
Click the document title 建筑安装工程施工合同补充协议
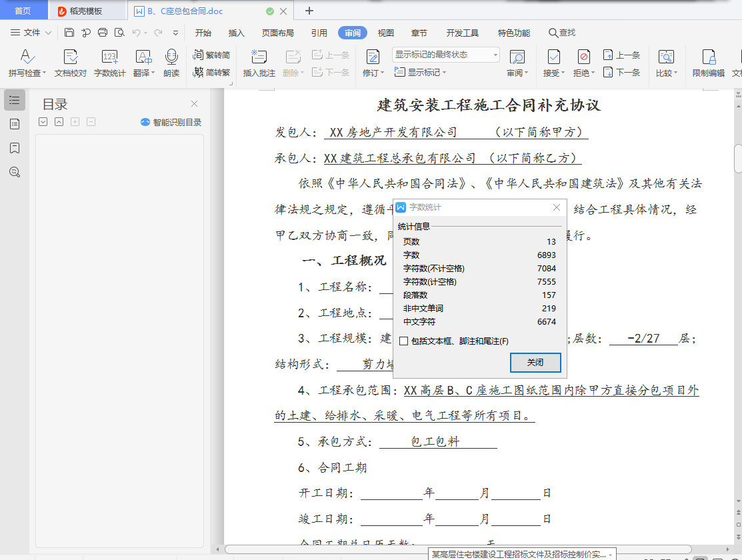coord(489,105)
